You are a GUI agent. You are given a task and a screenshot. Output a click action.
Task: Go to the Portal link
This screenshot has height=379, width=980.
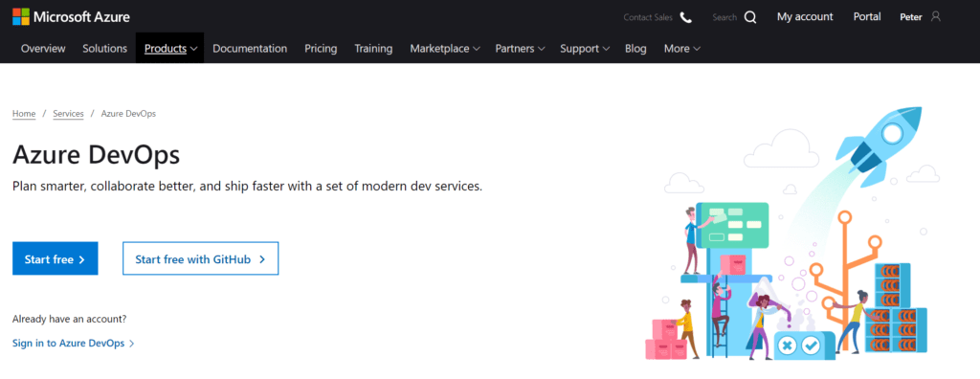tap(867, 17)
